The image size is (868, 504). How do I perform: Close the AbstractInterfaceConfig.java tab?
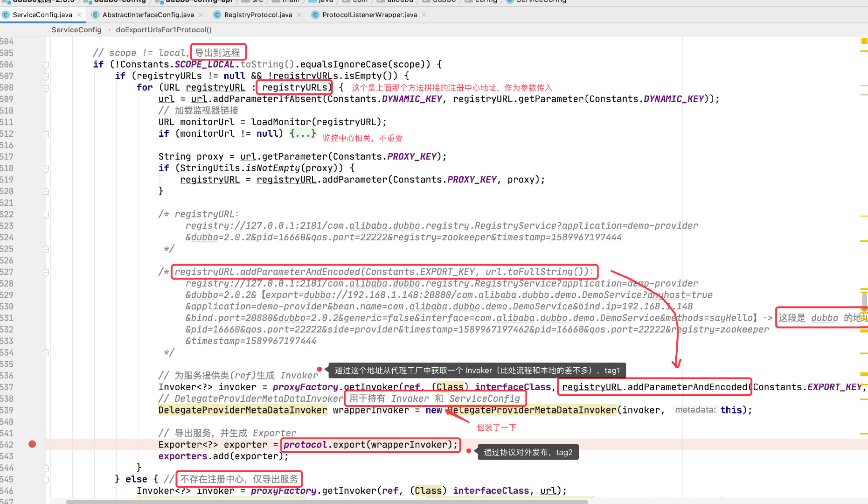[201, 15]
